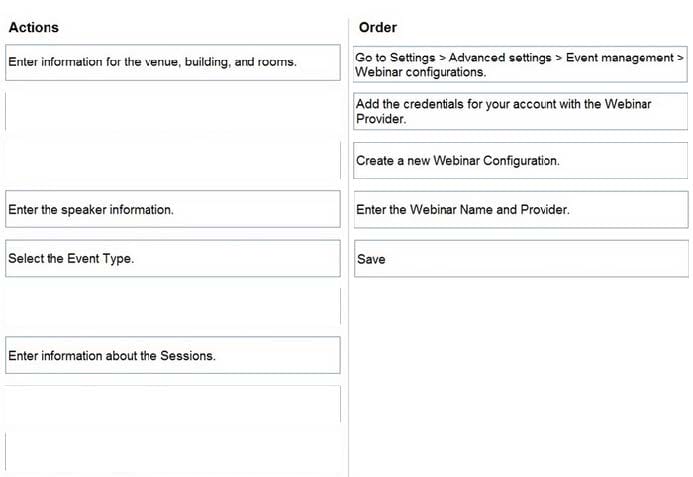Click the bottommost empty slot in Actions column
The height and width of the screenshot is (477, 693).
point(173,452)
